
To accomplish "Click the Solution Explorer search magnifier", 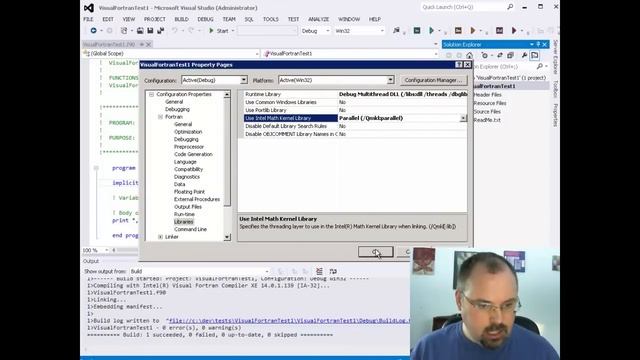I will 540,66.
